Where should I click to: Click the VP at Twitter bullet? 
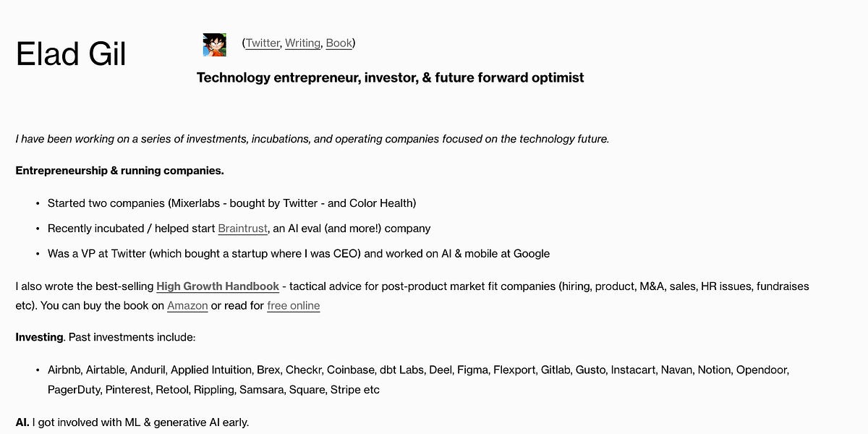tap(299, 254)
